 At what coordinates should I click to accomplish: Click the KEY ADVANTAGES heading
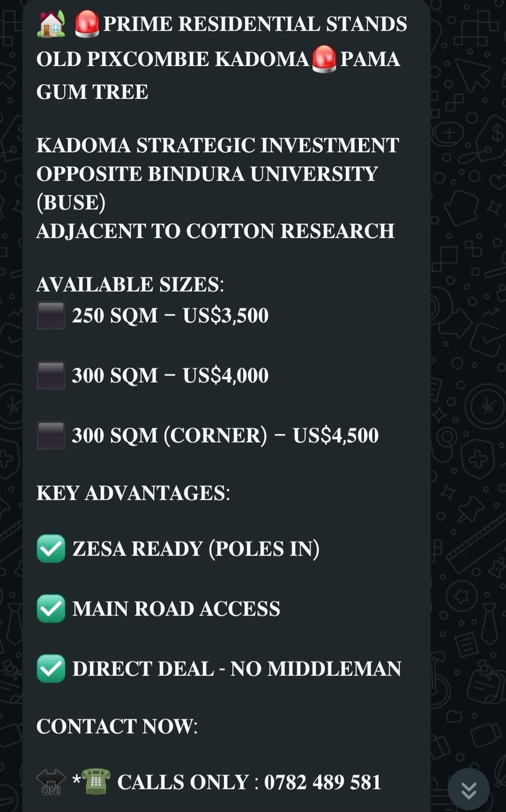133,493
